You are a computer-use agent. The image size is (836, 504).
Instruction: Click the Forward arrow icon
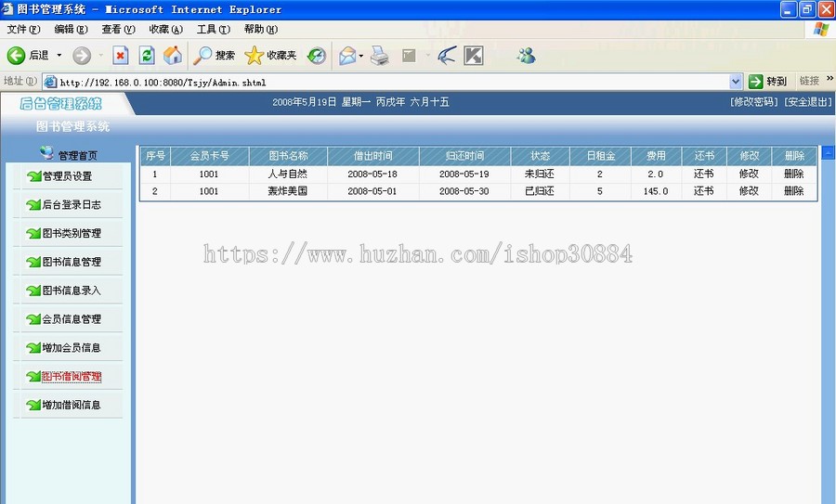(82, 56)
